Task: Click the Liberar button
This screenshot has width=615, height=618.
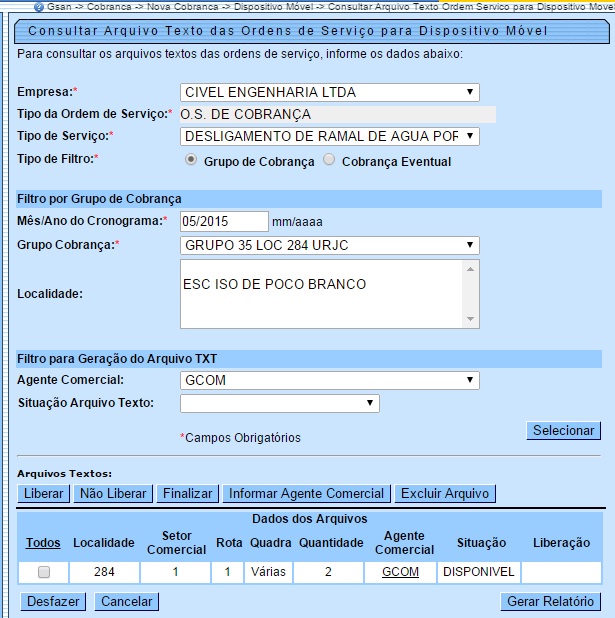Action: [44, 493]
